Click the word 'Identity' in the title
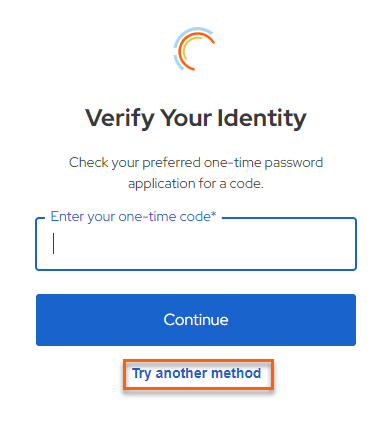This screenshot has height=422, width=392. pyautogui.click(x=262, y=118)
